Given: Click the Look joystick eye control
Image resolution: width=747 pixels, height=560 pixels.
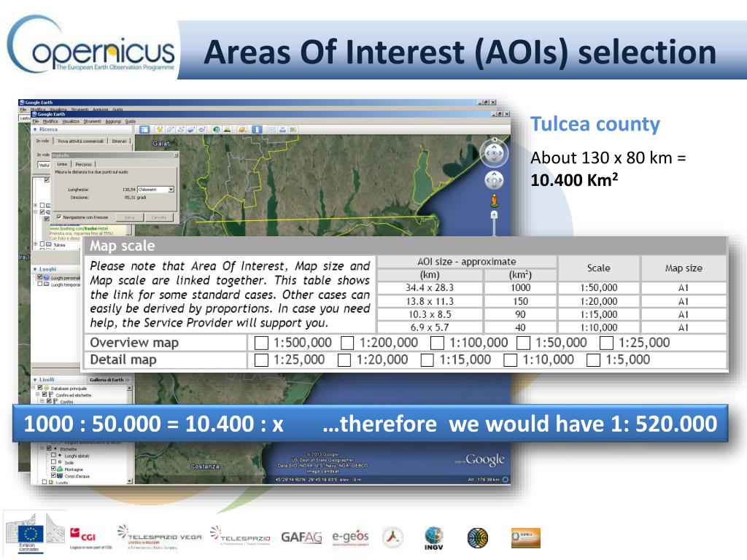Looking at the screenshot, I should pos(494,153).
